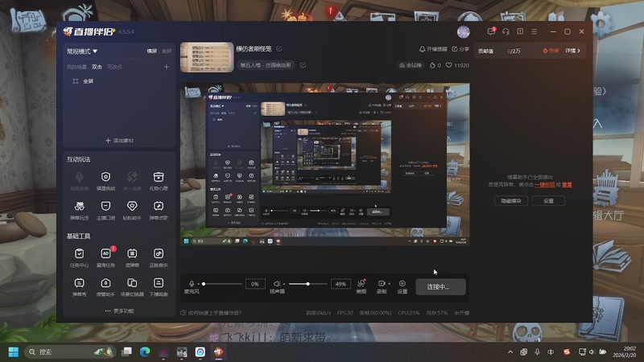The image size is (644, 362).
Task: Expand microphone device arrow
Action: point(198,284)
